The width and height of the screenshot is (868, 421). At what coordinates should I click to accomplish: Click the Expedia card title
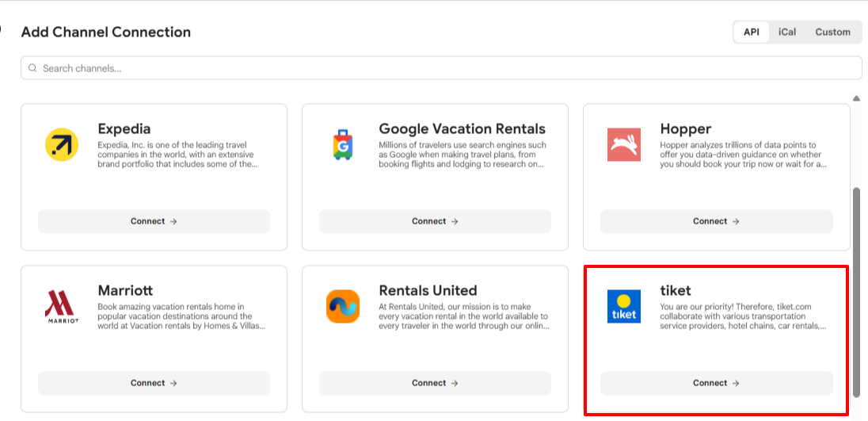124,129
